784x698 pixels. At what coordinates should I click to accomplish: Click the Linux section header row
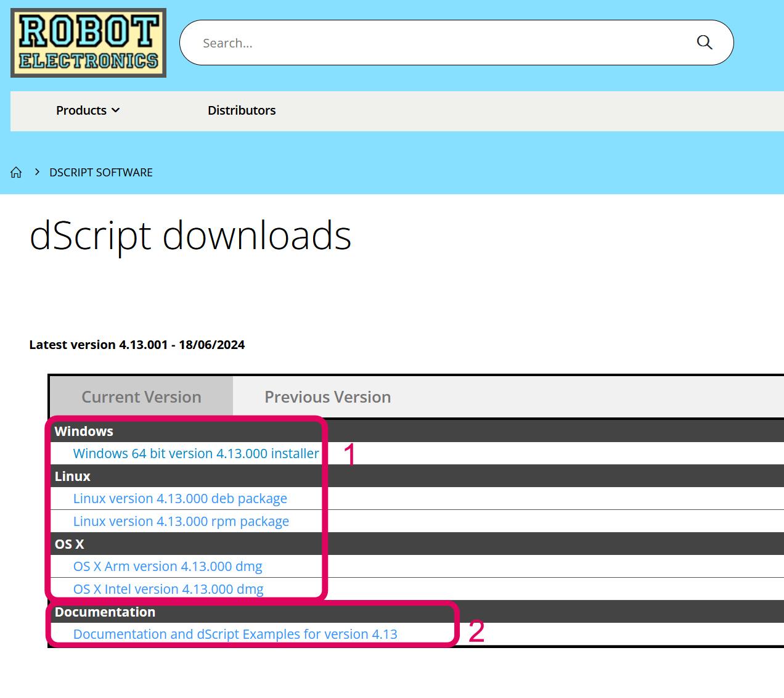coord(73,477)
